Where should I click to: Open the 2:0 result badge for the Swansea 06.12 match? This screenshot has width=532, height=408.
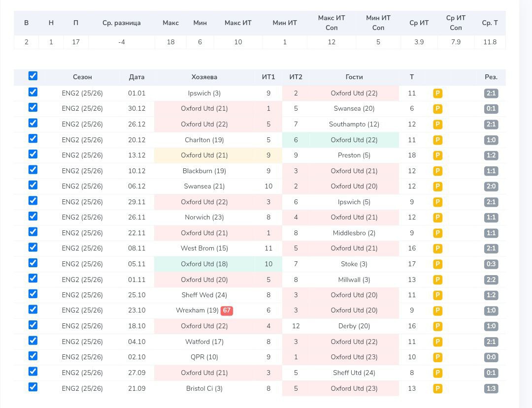click(x=491, y=187)
